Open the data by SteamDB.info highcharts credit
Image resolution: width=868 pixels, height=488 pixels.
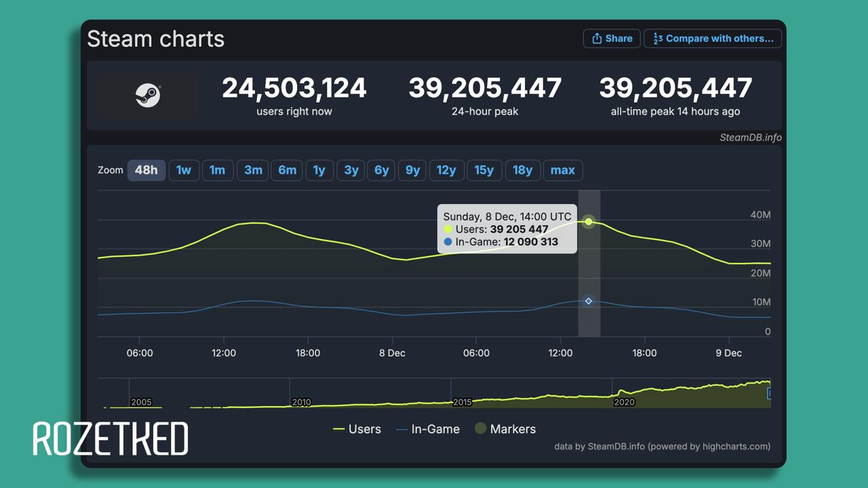click(x=663, y=447)
